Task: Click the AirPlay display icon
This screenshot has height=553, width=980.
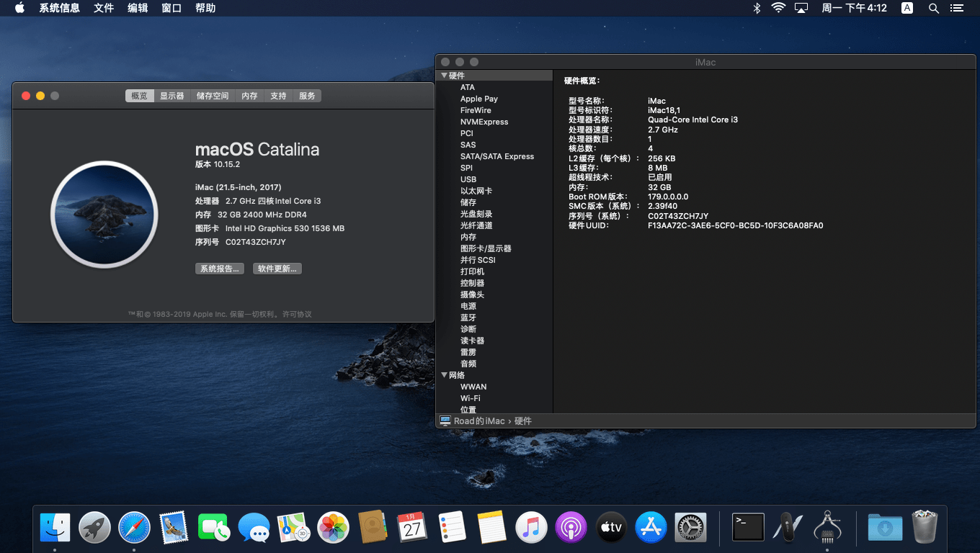Action: (801, 8)
